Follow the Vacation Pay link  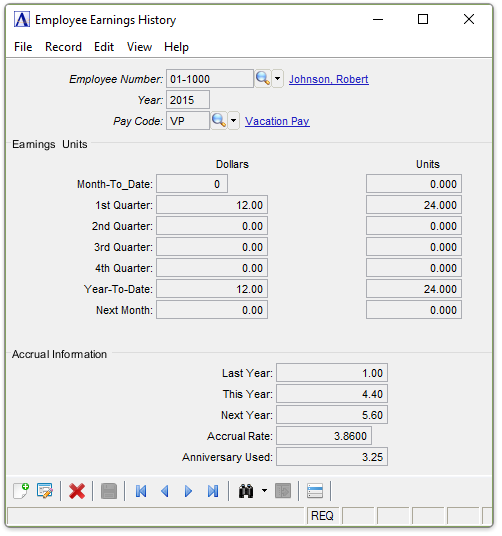(x=277, y=121)
